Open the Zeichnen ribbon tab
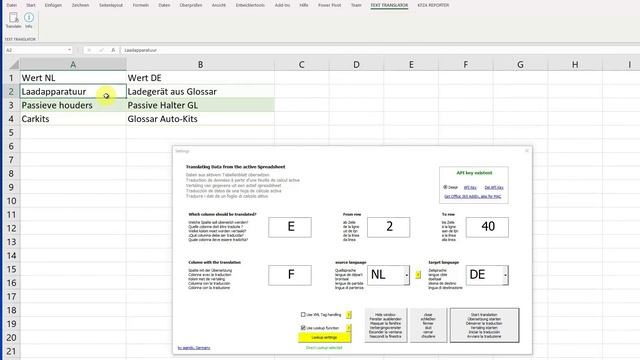This screenshot has width=640, height=360. 80,5
